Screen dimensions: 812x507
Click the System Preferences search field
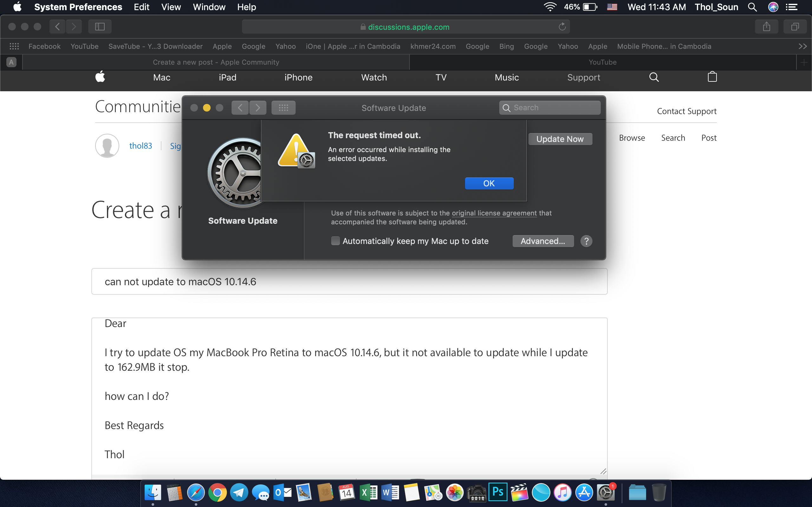coord(550,108)
